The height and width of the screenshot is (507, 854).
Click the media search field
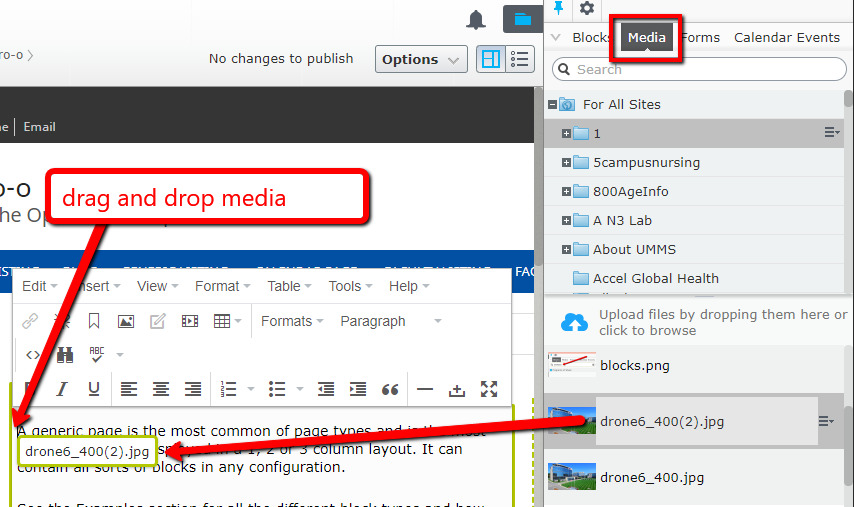700,69
